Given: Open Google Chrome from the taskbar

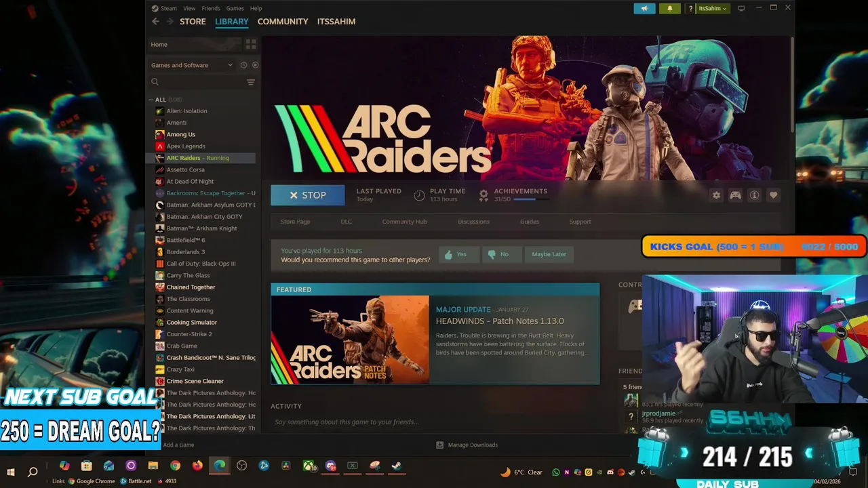Looking at the screenshot, I should pyautogui.click(x=175, y=466).
